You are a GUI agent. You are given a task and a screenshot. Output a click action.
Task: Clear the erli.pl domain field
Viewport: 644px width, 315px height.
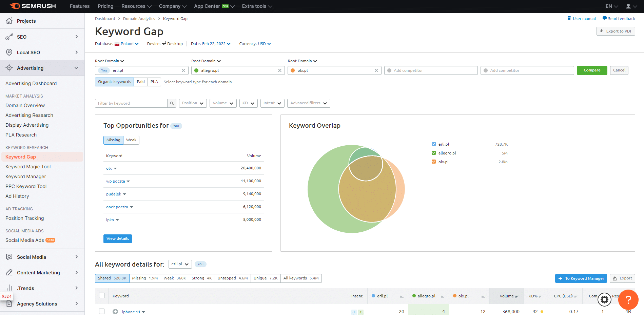click(183, 70)
